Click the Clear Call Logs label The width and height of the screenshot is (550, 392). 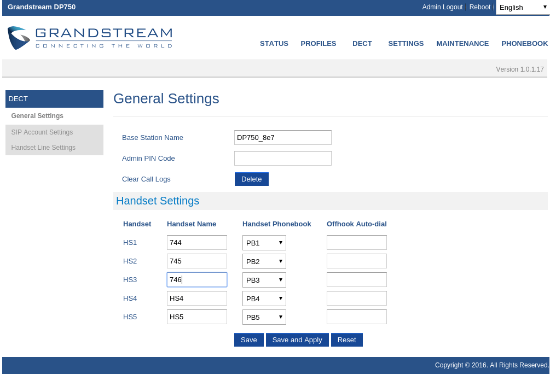146,179
